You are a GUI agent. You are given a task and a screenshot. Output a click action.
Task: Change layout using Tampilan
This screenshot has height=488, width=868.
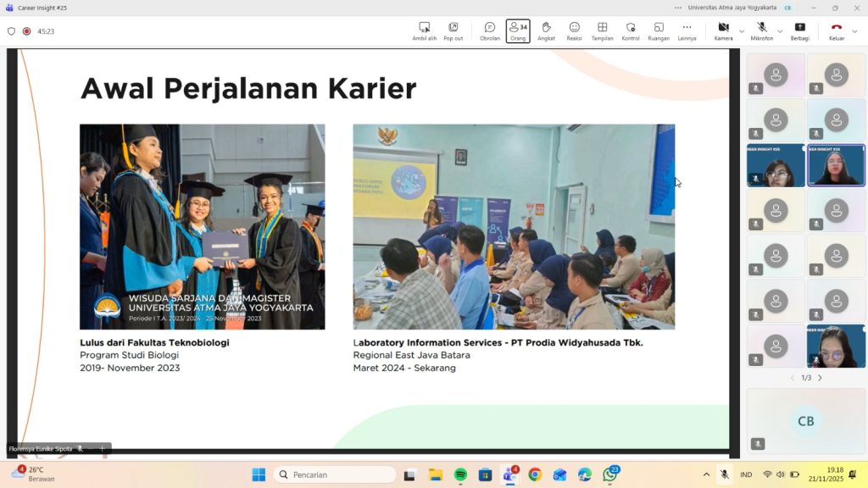point(603,31)
